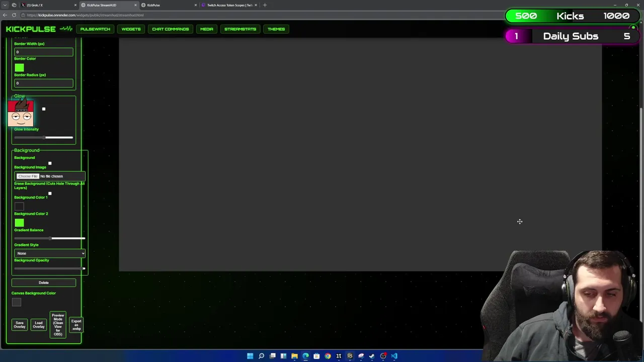Open Widgets panel taskbar icon
This screenshot has width=644, height=362.
click(283, 356)
